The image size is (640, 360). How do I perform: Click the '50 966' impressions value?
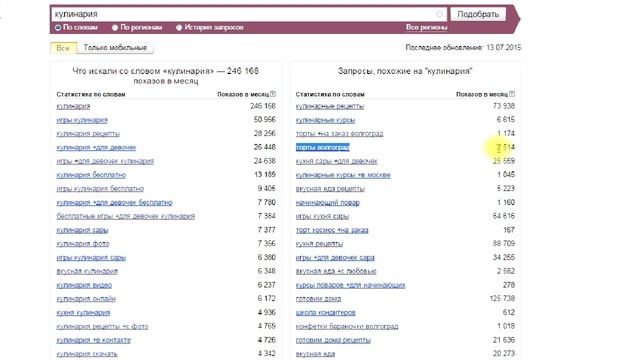pyautogui.click(x=264, y=120)
